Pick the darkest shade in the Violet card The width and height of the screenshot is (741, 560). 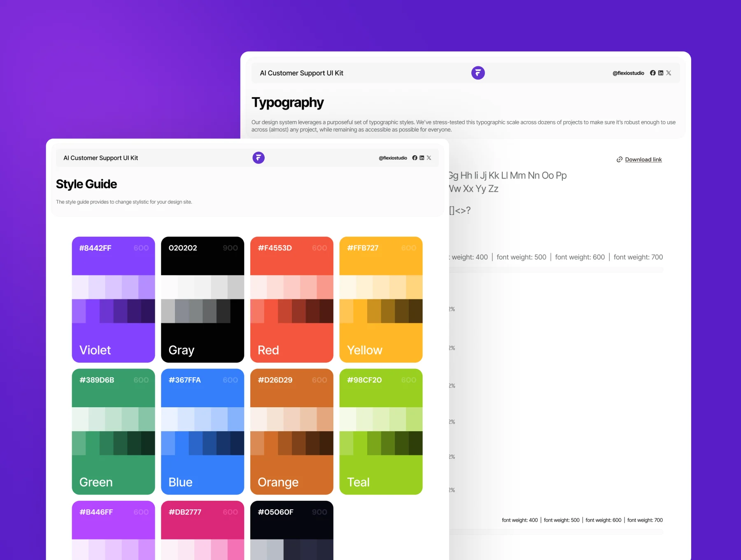tap(148, 311)
